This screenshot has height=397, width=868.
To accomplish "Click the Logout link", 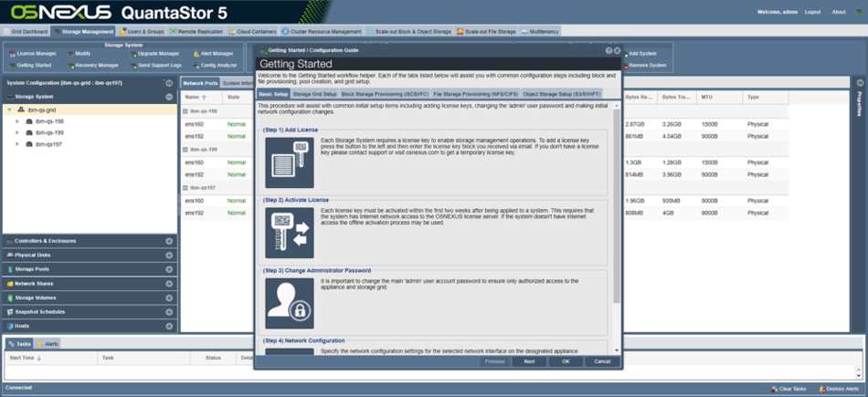I will coord(812,12).
